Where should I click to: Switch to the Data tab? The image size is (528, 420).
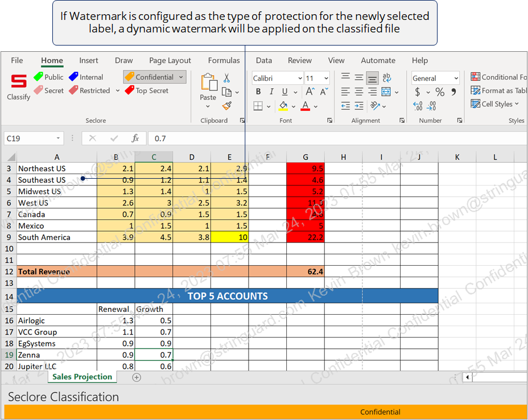point(263,60)
